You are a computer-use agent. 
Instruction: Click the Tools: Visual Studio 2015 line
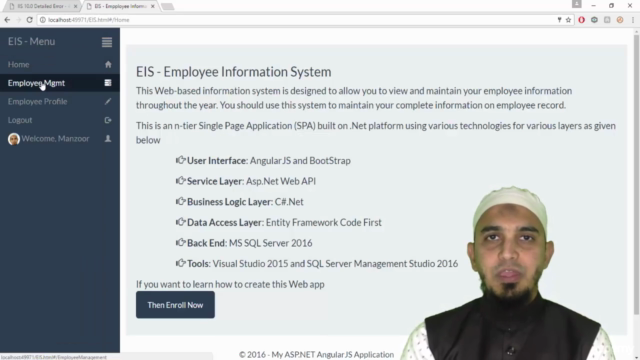317,264
